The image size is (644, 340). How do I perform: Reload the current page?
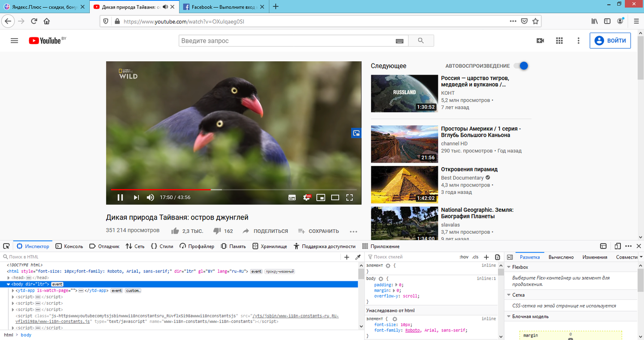[34, 21]
